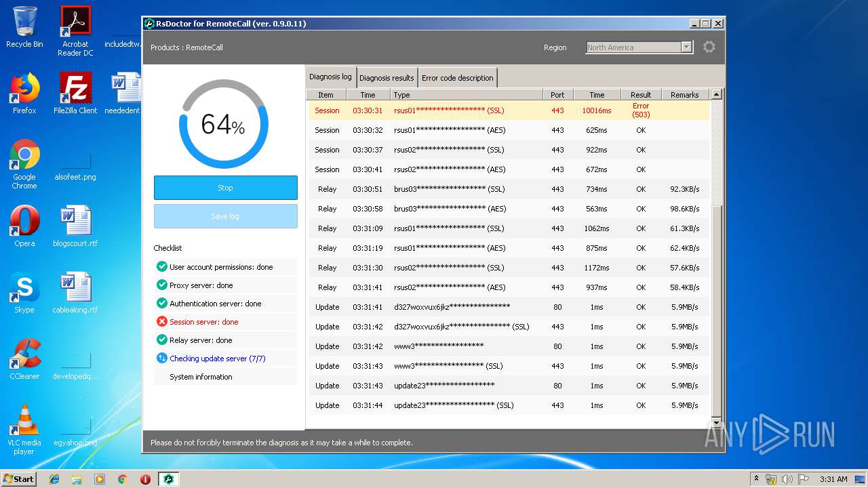
Task: Select the Session row at 03:30:32
Action: click(x=509, y=130)
